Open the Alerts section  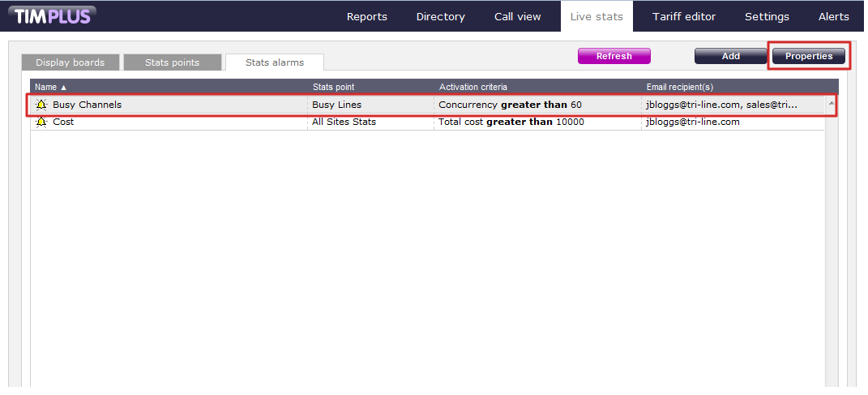[833, 16]
